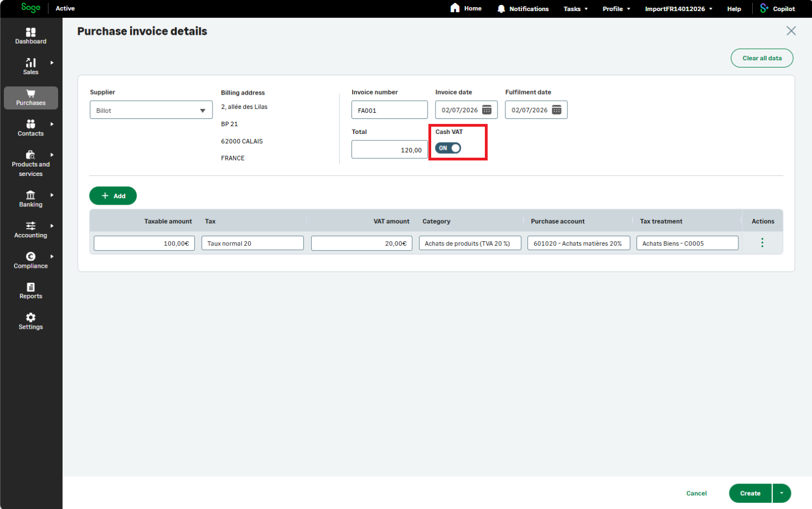
Task: Launch Sage Copilot icon
Action: pos(764,8)
